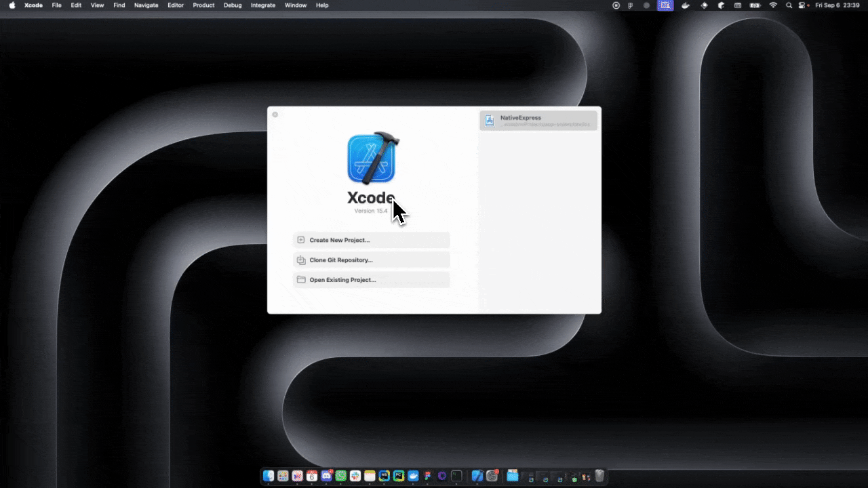Open Control Center from menu bar
This screenshot has height=488, width=868.
(x=802, y=5)
